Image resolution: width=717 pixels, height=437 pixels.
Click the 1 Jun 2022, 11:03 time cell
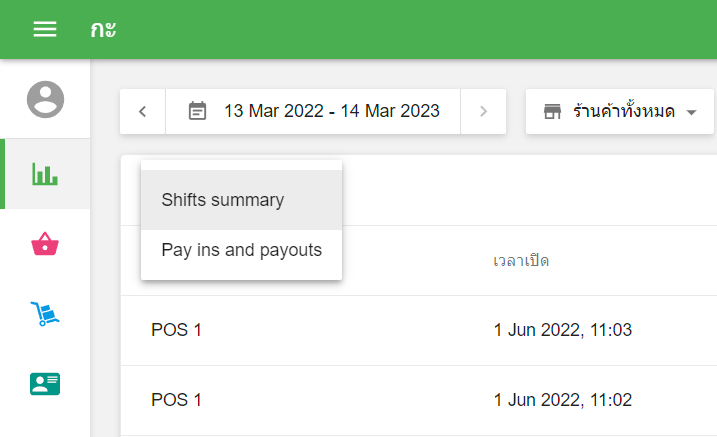[562, 330]
